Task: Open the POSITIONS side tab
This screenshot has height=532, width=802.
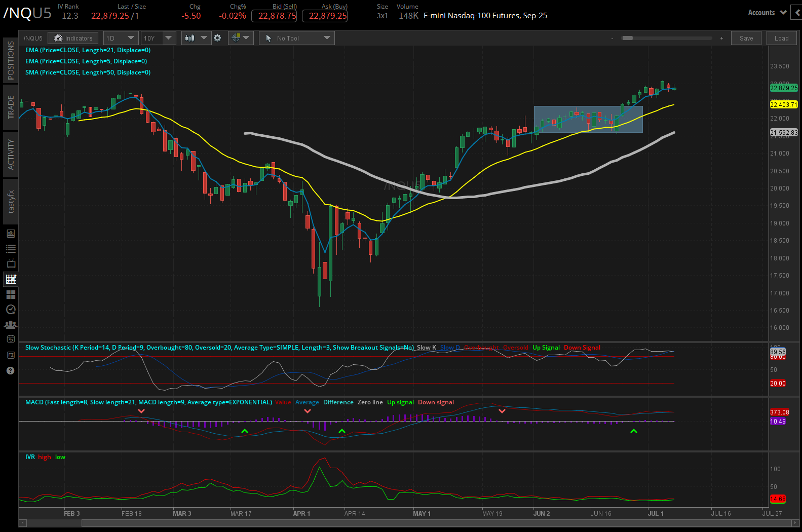Action: [x=11, y=60]
